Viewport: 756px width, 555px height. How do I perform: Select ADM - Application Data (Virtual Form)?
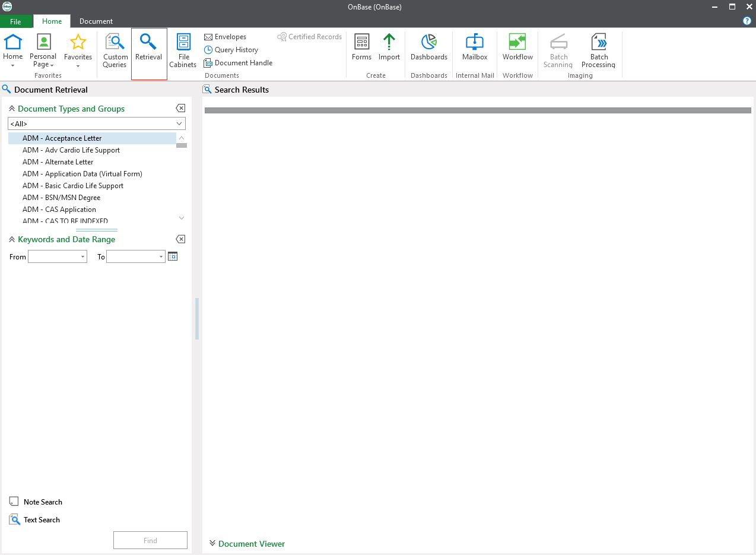92,173
